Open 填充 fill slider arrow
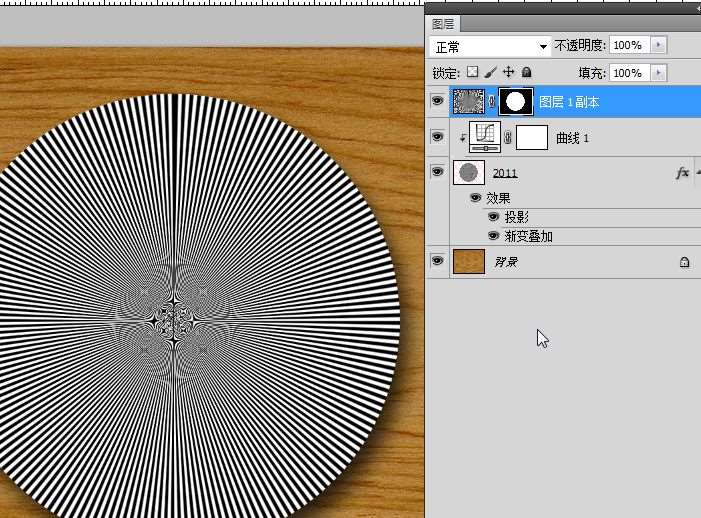The width and height of the screenshot is (701, 518). (x=658, y=73)
